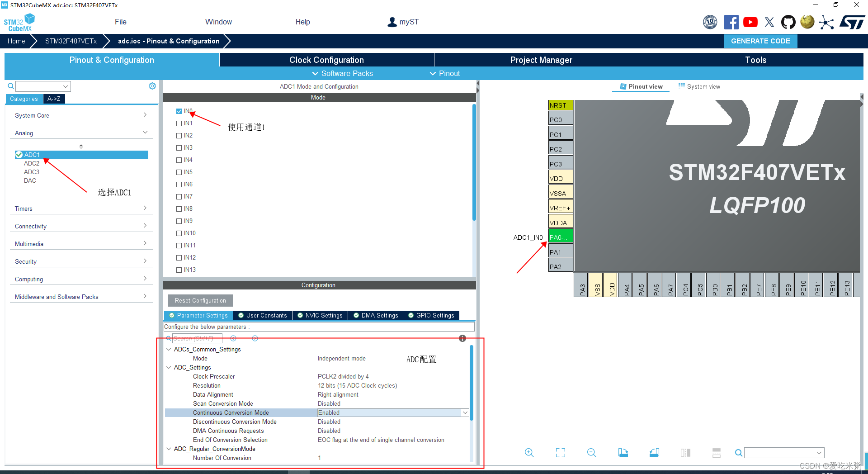Collapse the ADCs_Common_Settings group

(x=169, y=349)
